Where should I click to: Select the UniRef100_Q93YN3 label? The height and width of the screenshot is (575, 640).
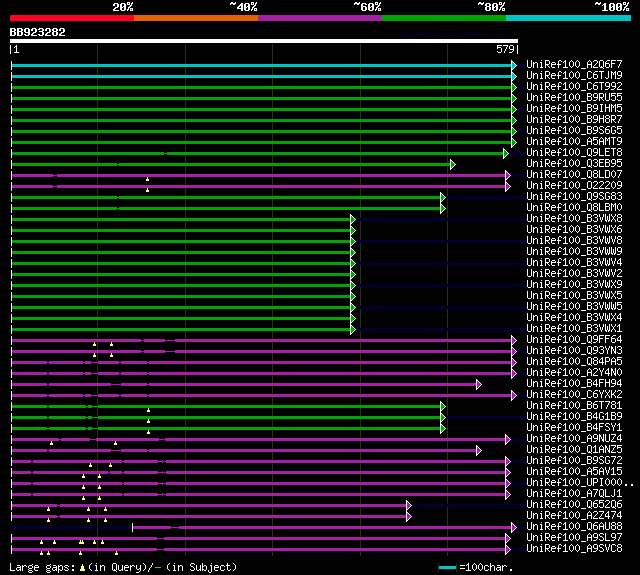(574, 351)
